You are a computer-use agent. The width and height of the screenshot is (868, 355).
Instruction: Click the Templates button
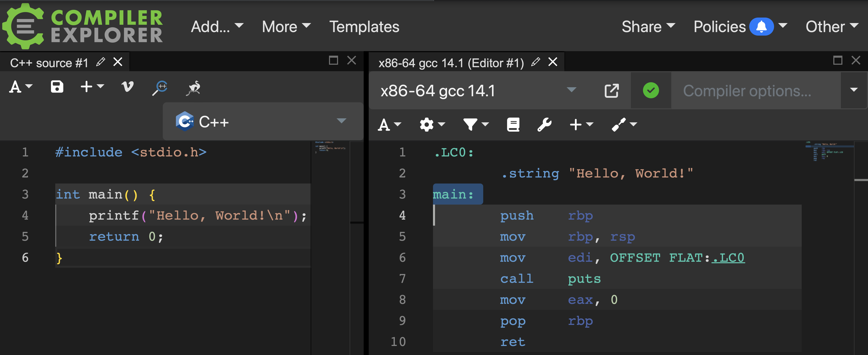[x=364, y=27]
